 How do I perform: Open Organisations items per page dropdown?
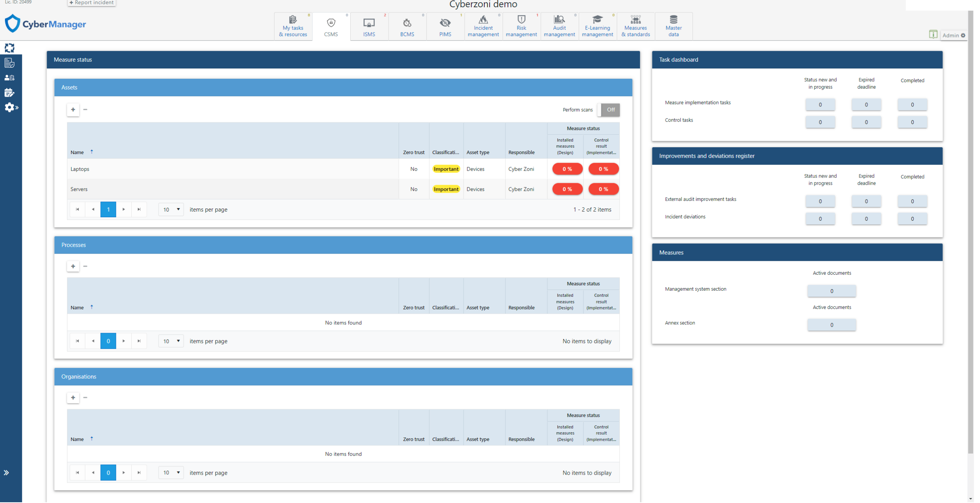point(171,473)
